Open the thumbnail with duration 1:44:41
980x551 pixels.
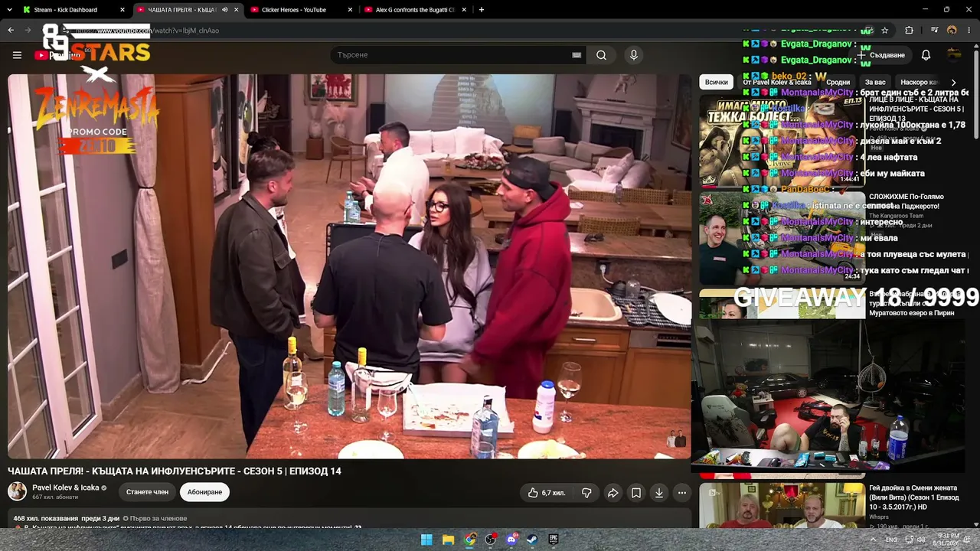pyautogui.click(x=782, y=140)
